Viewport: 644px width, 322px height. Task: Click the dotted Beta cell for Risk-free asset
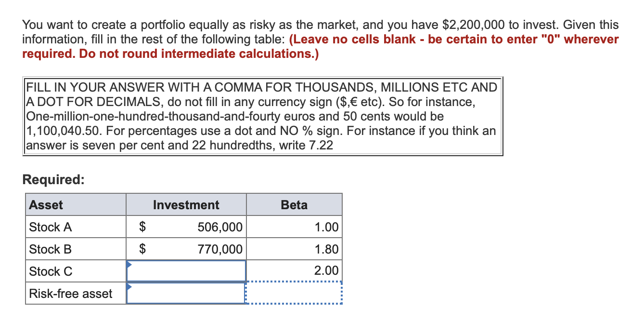click(x=294, y=293)
